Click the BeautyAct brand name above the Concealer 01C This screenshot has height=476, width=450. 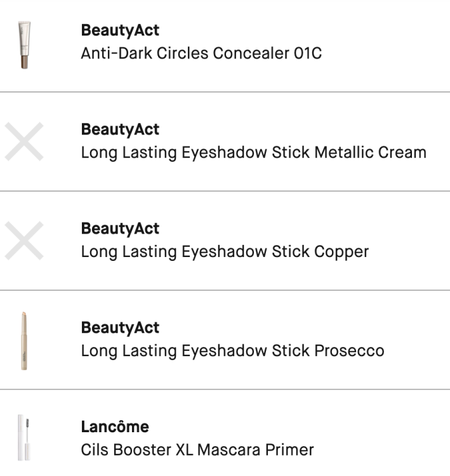120,30
